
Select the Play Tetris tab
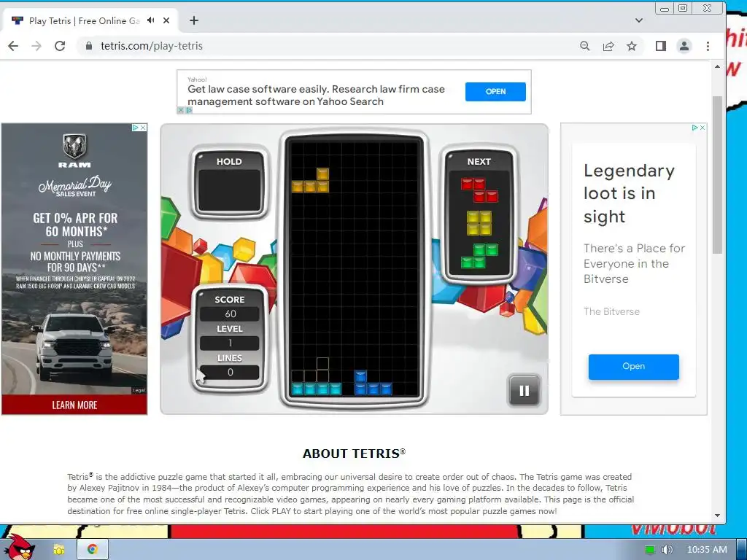point(90,20)
